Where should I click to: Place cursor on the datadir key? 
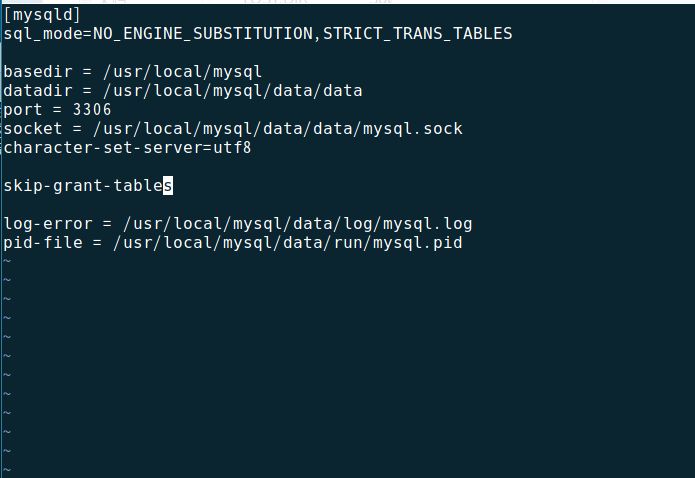[38, 91]
